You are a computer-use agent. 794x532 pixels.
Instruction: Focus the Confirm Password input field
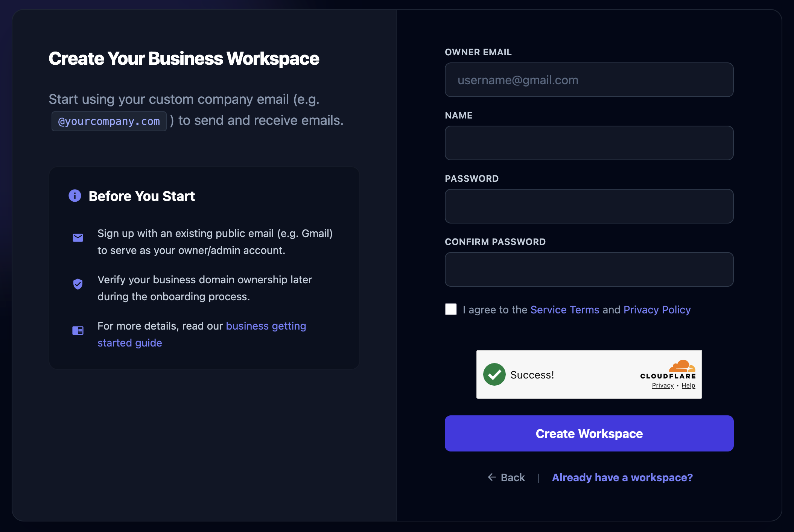point(589,269)
